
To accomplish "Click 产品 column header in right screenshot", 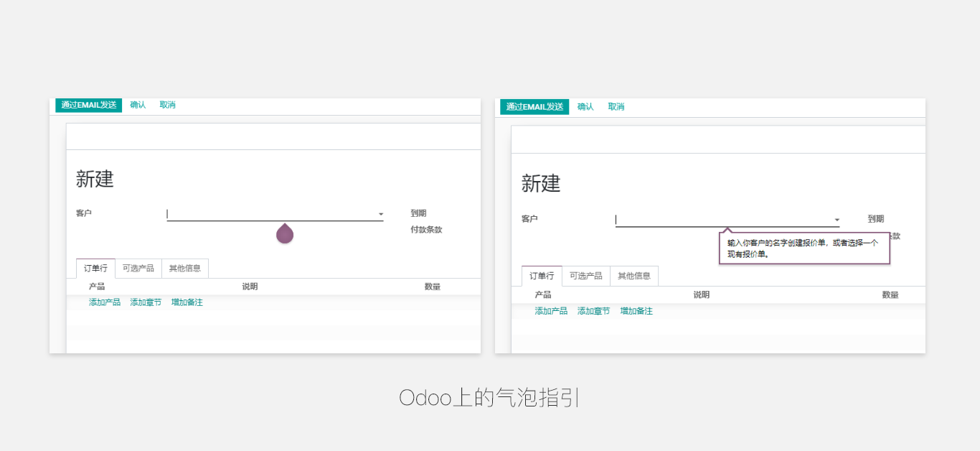I will (x=543, y=294).
